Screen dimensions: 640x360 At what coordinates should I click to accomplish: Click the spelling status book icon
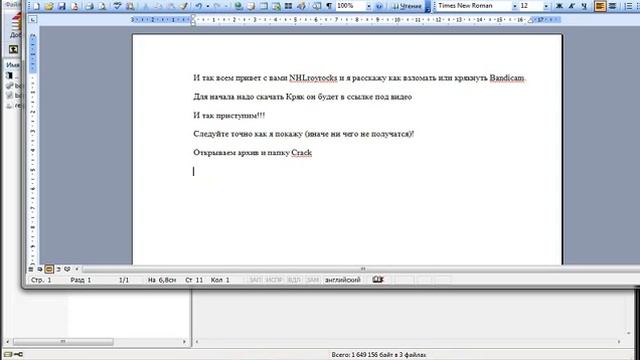pos(378,280)
